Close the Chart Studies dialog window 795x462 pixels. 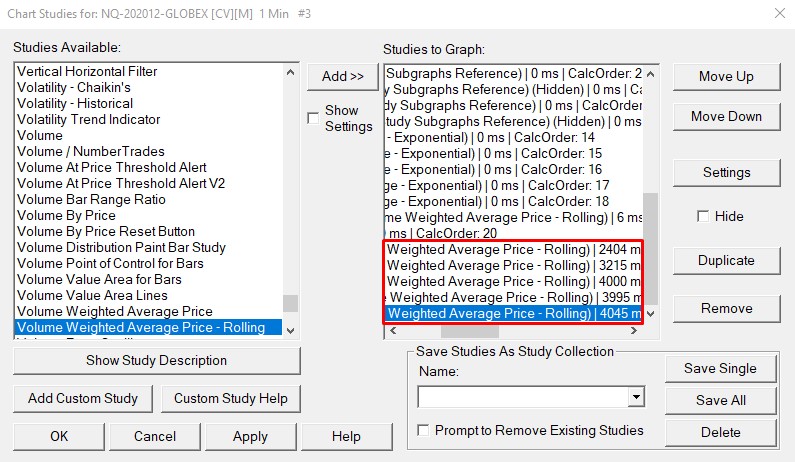[x=778, y=13]
